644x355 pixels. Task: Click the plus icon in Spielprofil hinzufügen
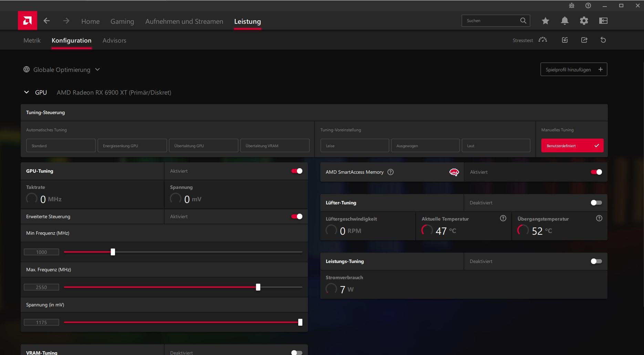pos(601,69)
